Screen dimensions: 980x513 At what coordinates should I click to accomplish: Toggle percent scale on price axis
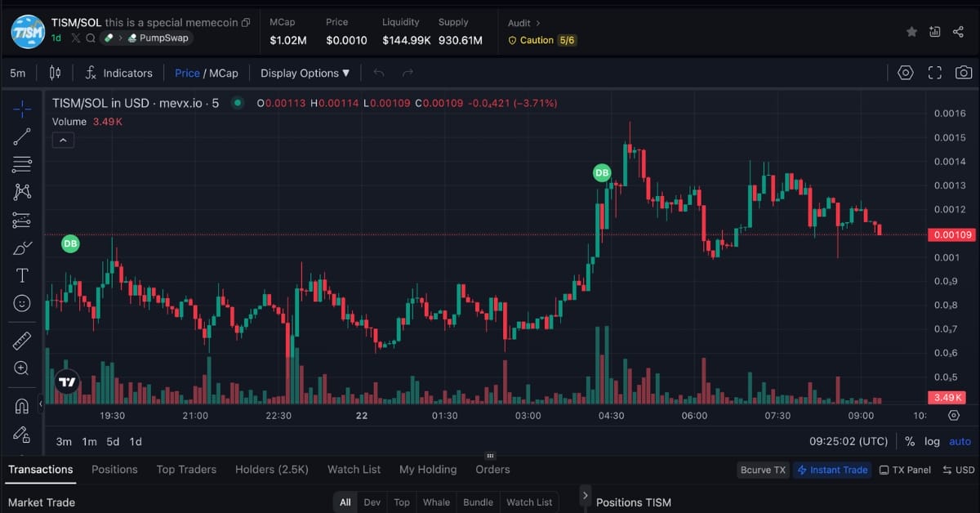(x=910, y=441)
